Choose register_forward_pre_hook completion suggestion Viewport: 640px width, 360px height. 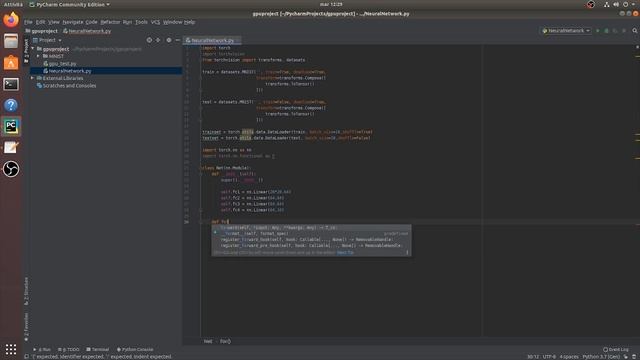tap(311, 246)
